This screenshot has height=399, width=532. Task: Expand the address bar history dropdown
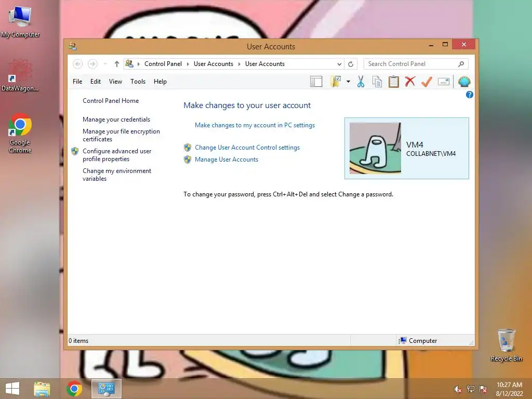pos(339,64)
